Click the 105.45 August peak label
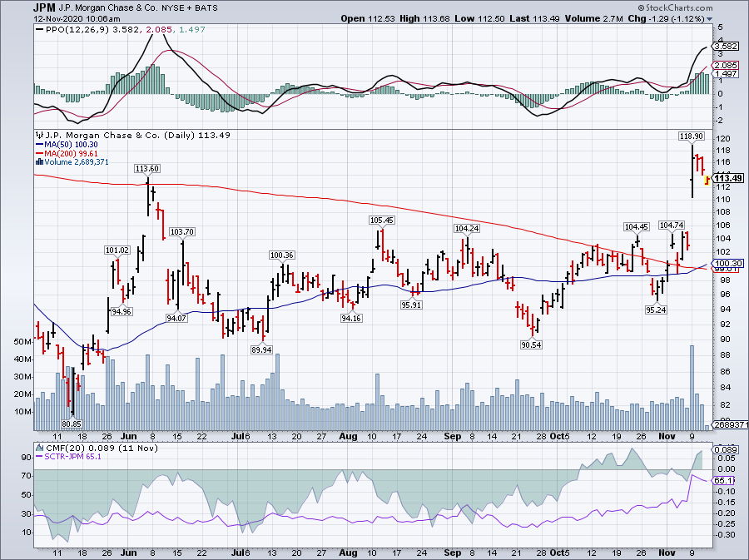The image size is (749, 560). point(382,220)
